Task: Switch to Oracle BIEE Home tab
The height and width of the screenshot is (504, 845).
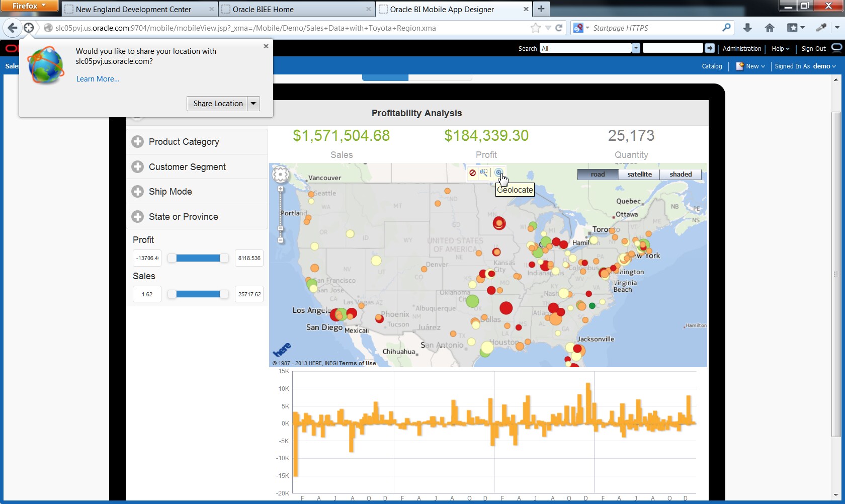Action: 297,9
